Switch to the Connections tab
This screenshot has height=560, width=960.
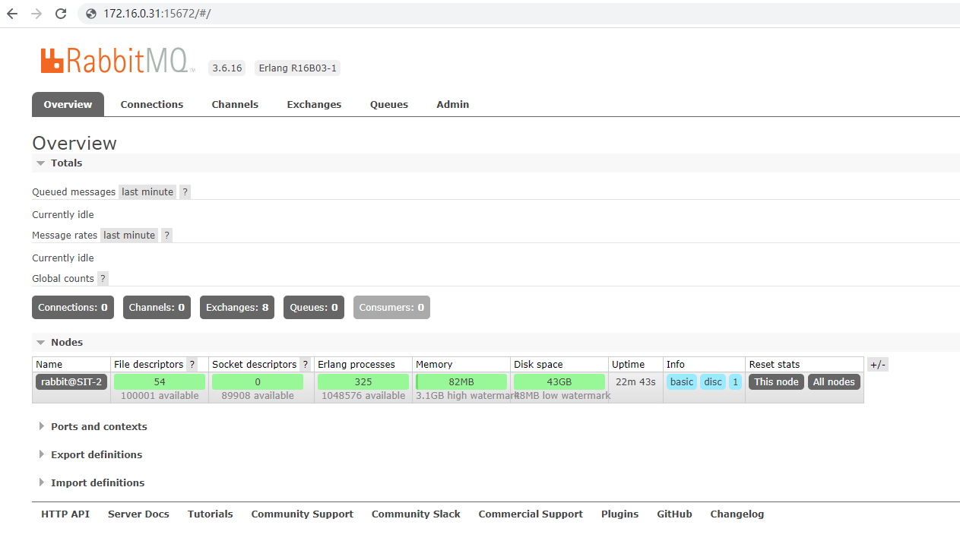point(151,104)
